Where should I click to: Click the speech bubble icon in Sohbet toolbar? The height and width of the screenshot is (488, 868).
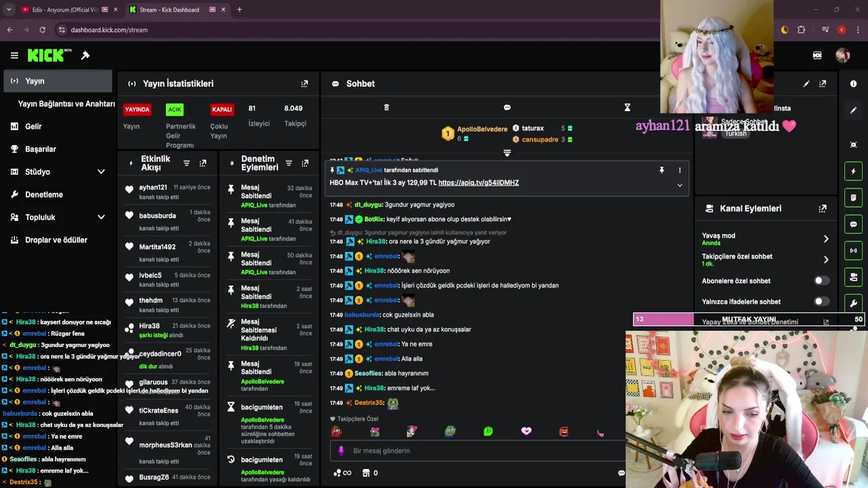[507, 108]
